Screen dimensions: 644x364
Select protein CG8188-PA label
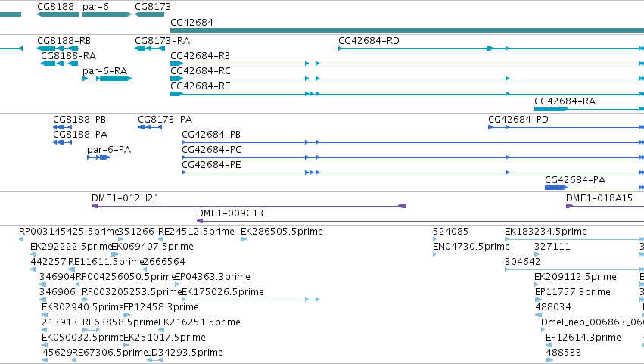coord(80,135)
